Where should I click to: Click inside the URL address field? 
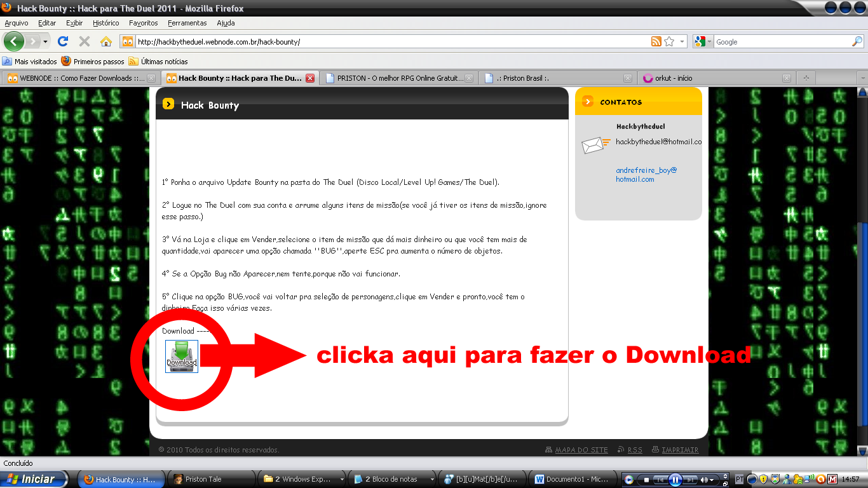[381, 42]
